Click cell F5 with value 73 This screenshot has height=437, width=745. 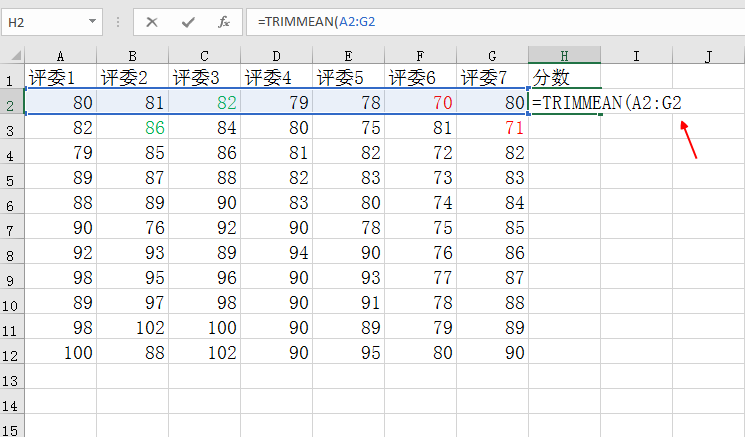(x=420, y=177)
